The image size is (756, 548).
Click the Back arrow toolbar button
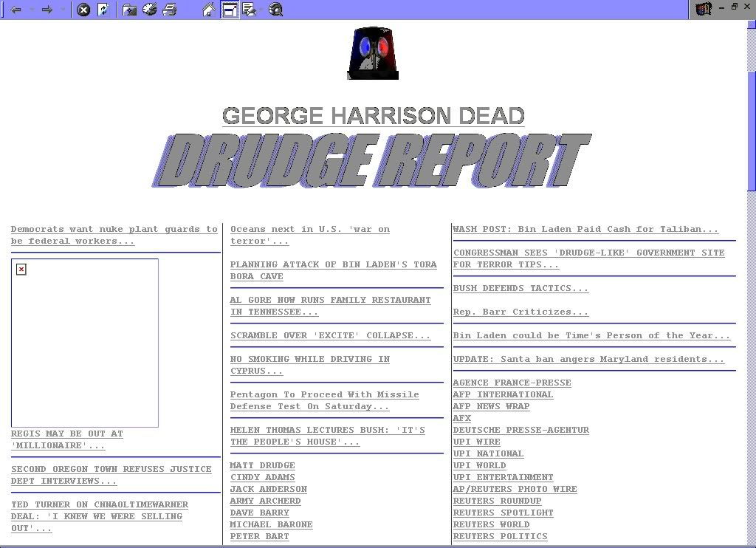(16, 10)
